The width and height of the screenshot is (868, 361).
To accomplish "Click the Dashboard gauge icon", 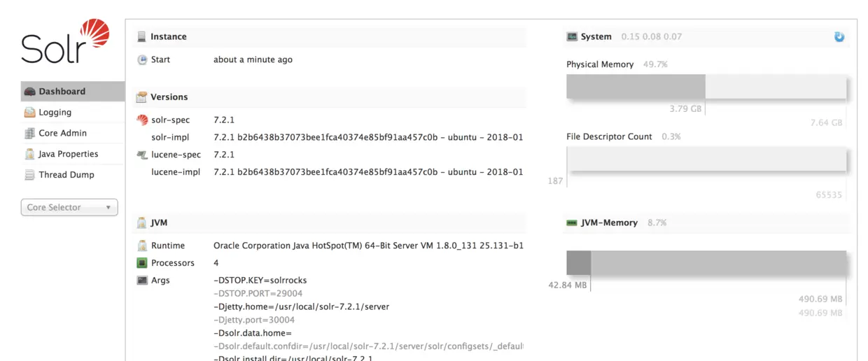I will [x=29, y=92].
